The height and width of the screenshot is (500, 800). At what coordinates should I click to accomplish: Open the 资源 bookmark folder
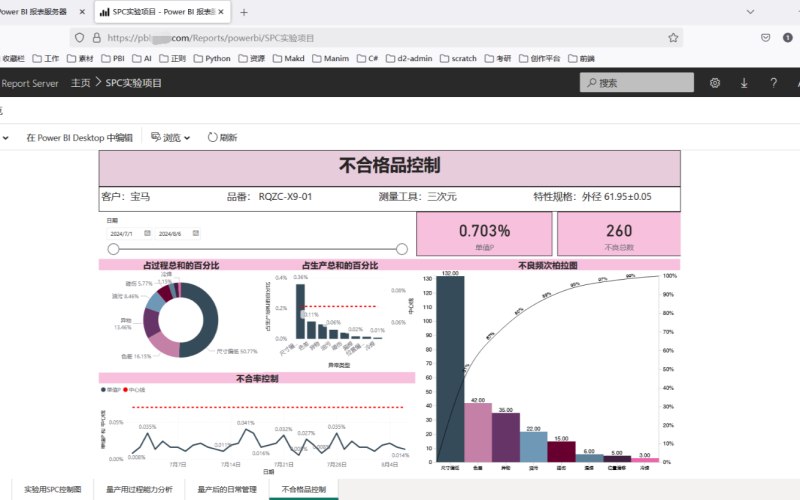[x=252, y=59]
